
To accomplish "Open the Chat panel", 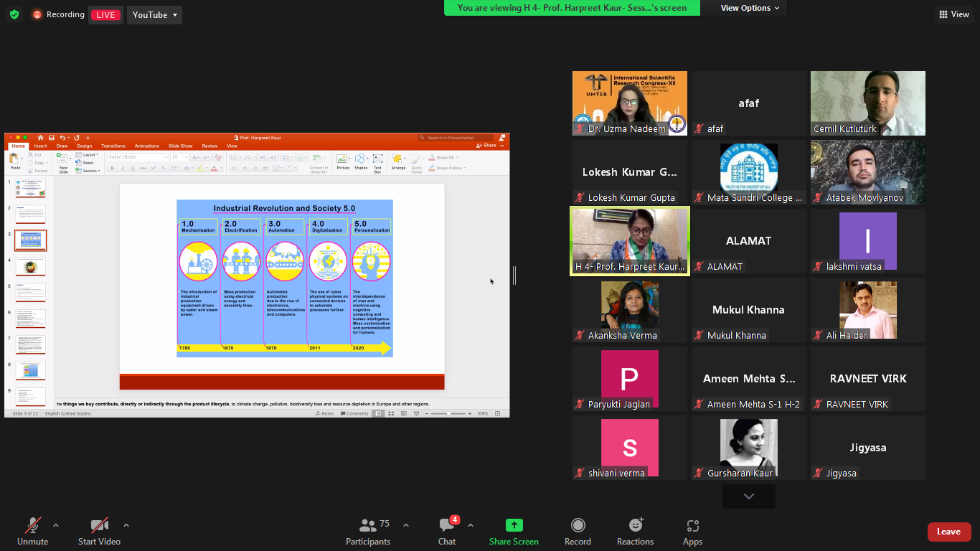I will [447, 532].
